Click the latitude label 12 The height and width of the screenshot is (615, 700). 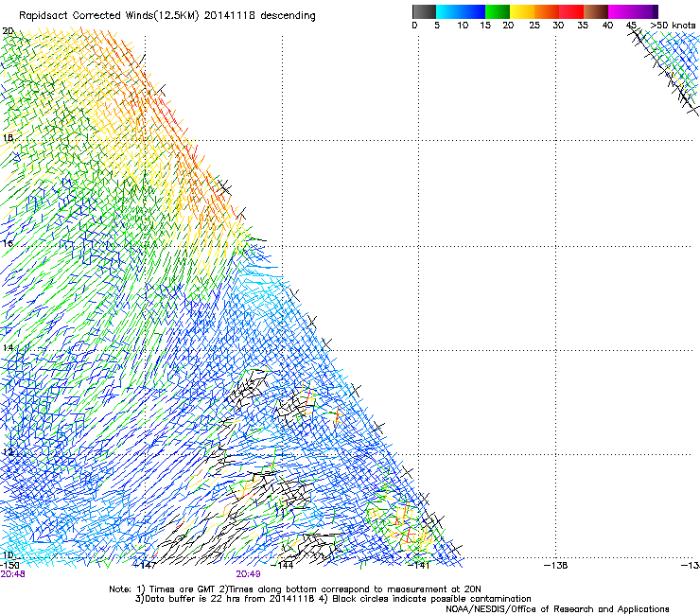point(8,451)
